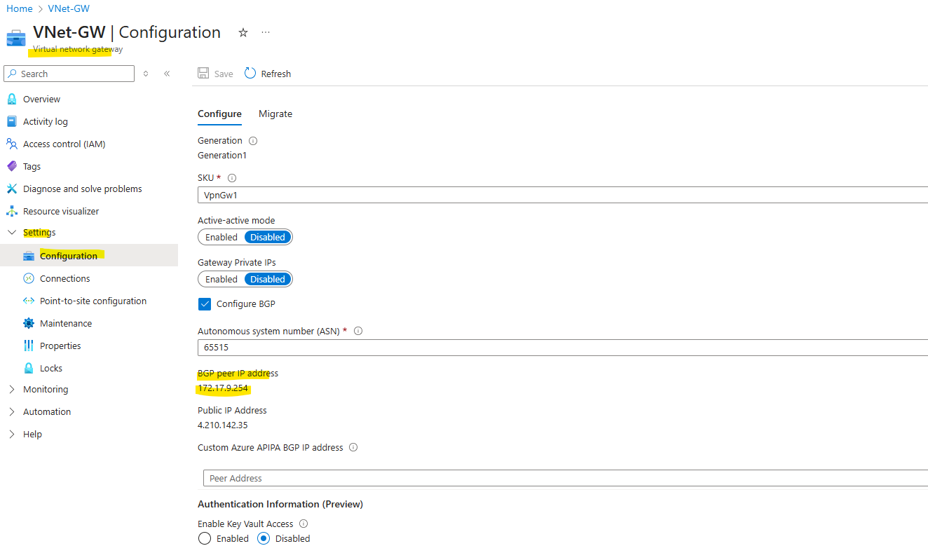Screen dimensions: 928x560
Task: Click the ASN field containing 65515
Action: [x=563, y=347]
